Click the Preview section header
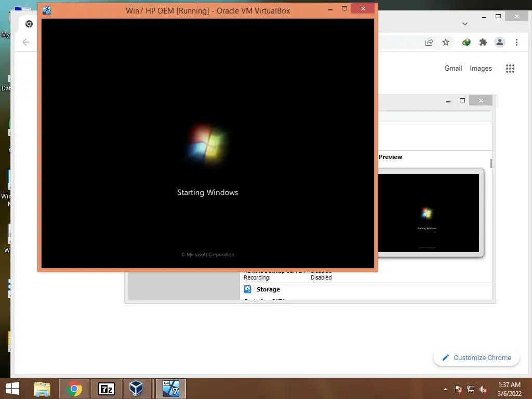 390,157
